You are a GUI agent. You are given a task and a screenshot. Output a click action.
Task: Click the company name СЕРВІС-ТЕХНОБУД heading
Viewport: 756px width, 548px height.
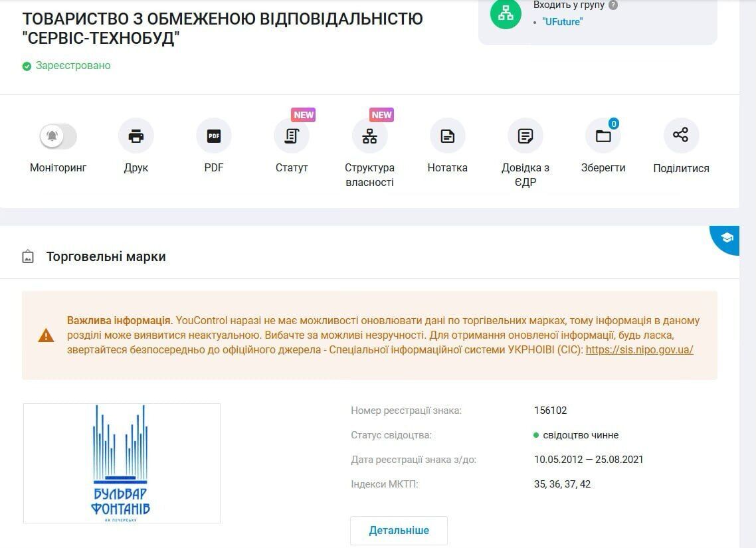point(223,29)
